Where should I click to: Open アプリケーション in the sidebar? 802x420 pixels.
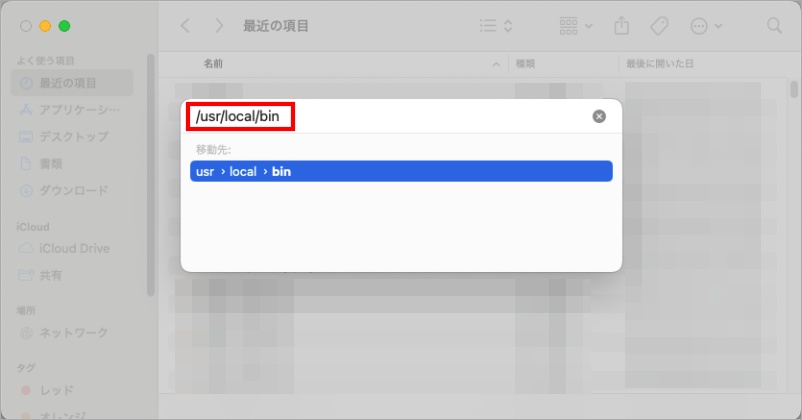(78, 109)
